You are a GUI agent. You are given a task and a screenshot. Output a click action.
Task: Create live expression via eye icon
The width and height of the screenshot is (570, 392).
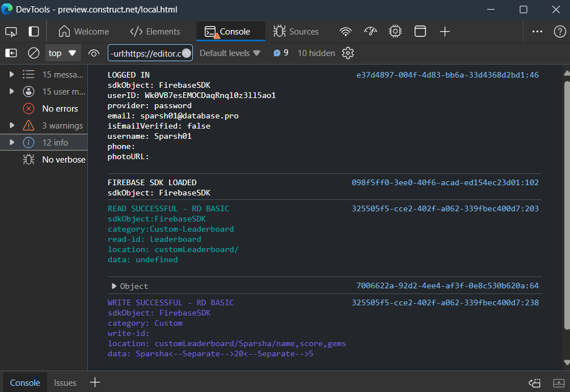(94, 53)
